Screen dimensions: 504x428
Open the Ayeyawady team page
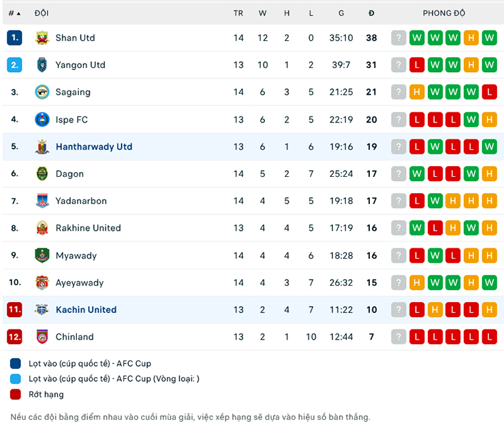point(80,282)
